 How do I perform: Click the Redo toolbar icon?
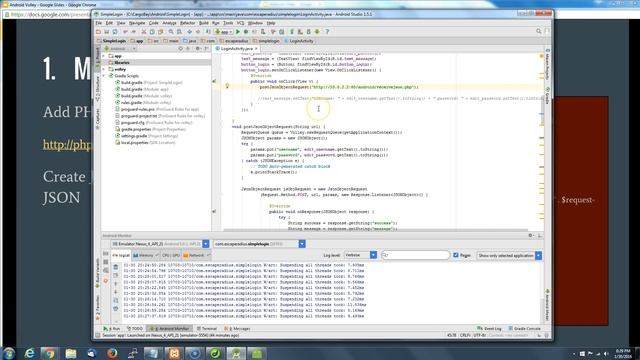click(x=133, y=31)
